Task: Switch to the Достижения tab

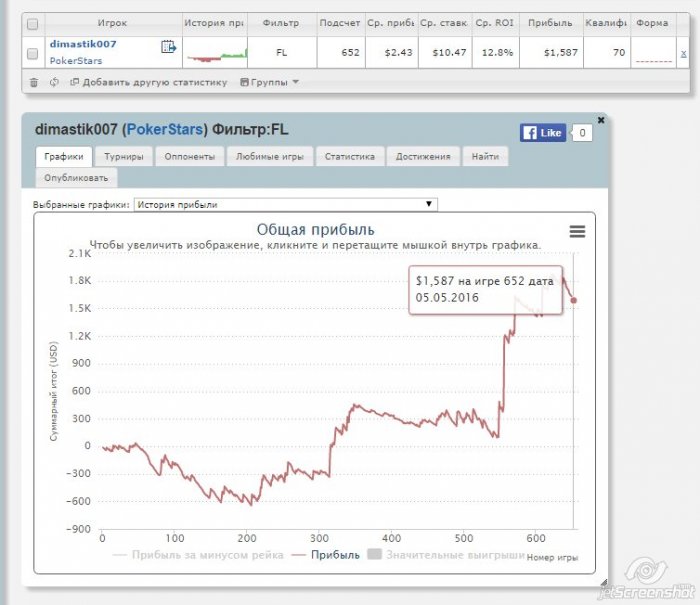Action: [423, 157]
